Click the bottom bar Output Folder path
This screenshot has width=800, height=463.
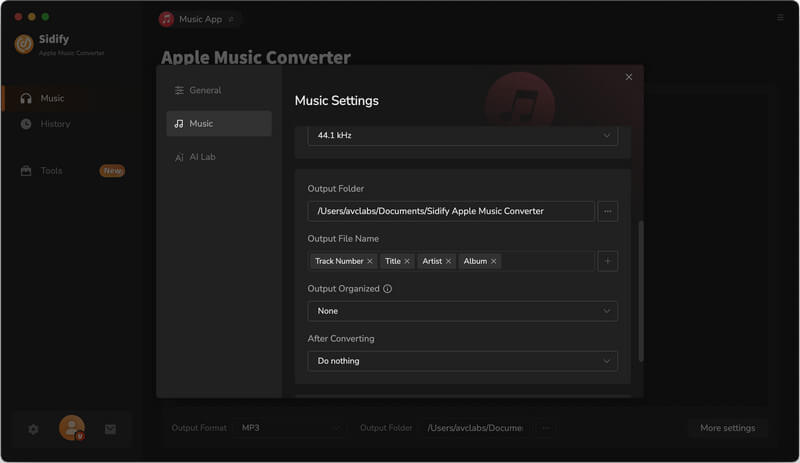476,428
